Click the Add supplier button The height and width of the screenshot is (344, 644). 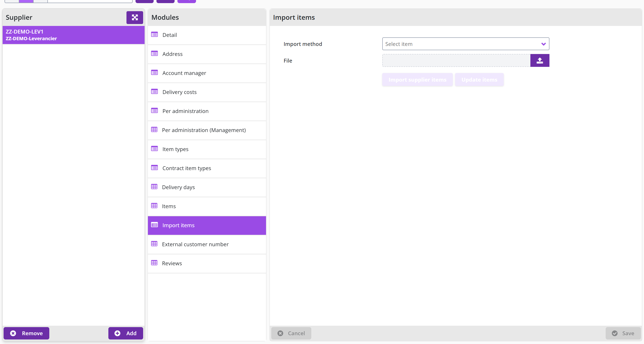(126, 333)
